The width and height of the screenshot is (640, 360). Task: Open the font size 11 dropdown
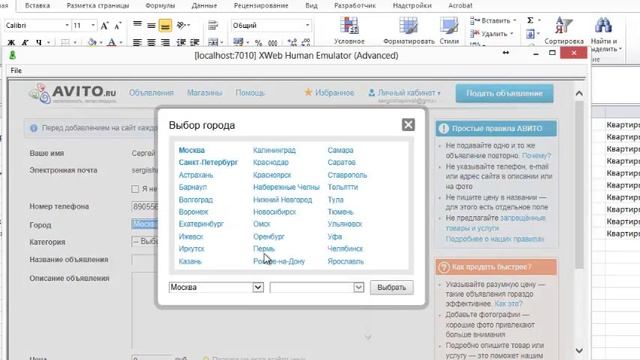coord(93,25)
